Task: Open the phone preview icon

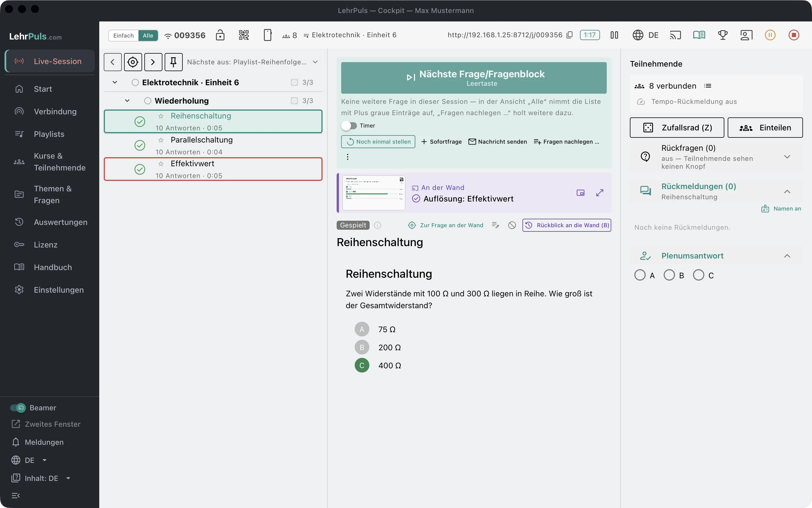Action: tap(267, 35)
